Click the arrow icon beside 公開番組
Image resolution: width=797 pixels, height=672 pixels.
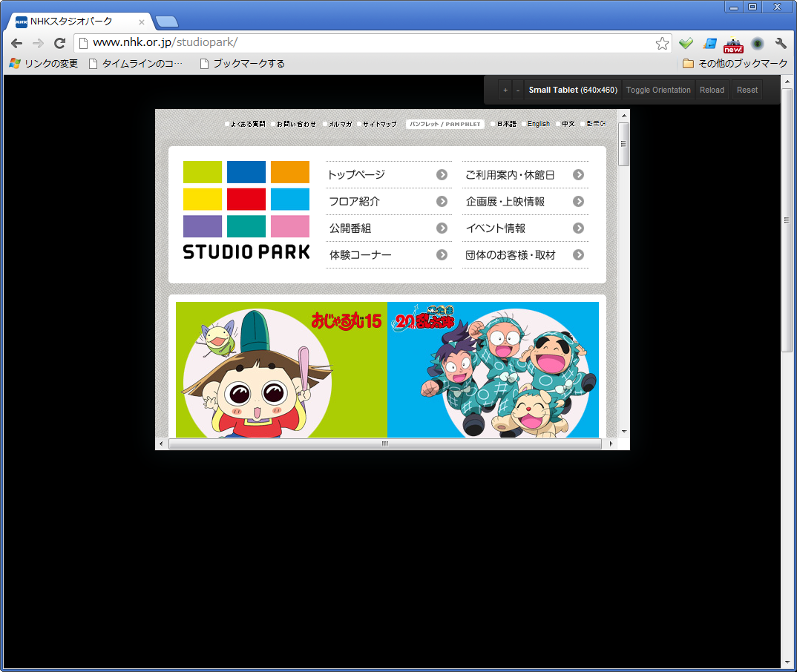442,228
